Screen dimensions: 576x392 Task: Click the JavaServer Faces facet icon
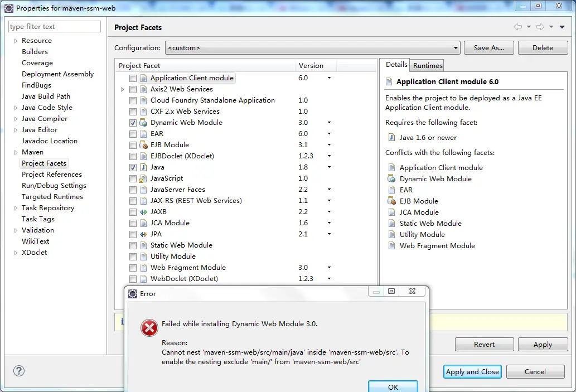pos(143,190)
